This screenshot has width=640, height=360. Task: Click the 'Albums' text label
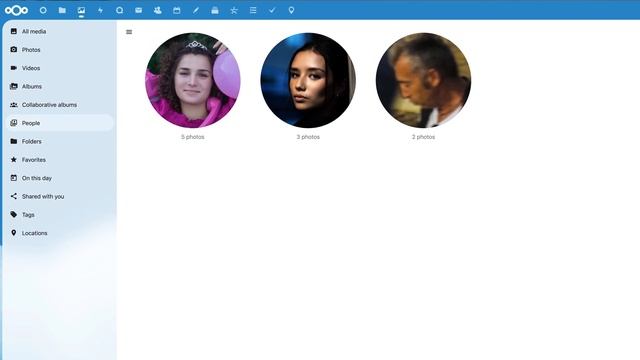pyautogui.click(x=32, y=87)
